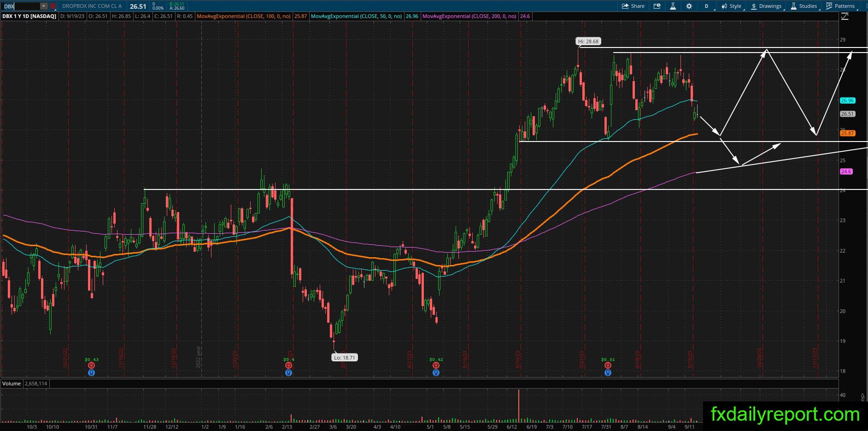
Task: Click the blue bulb icon under $0.43 earnings
Action: click(91, 372)
